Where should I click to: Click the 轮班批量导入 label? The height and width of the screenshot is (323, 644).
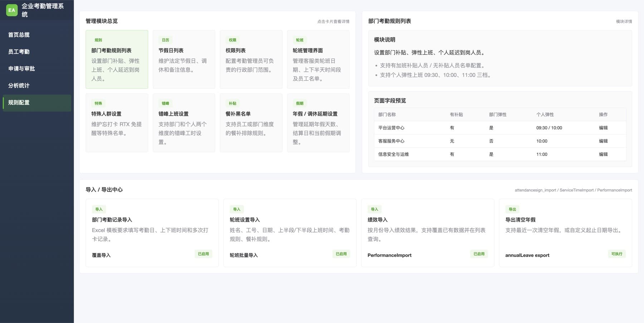[x=244, y=255]
